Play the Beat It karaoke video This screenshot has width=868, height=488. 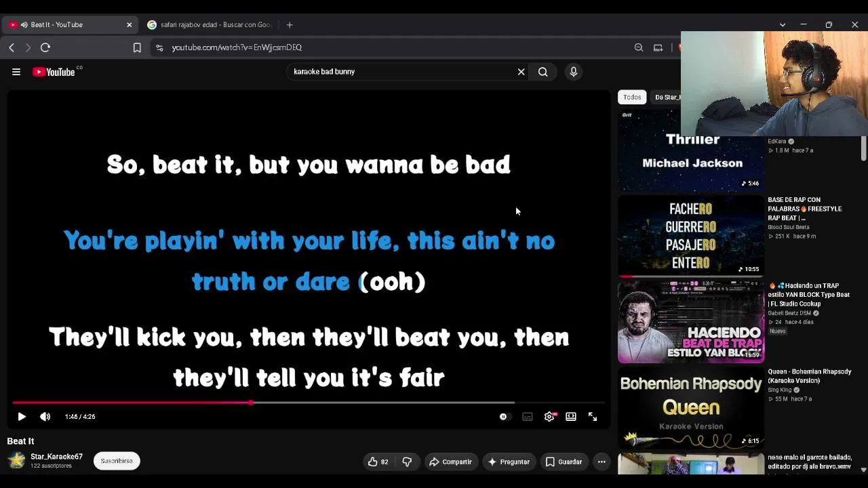point(22,417)
